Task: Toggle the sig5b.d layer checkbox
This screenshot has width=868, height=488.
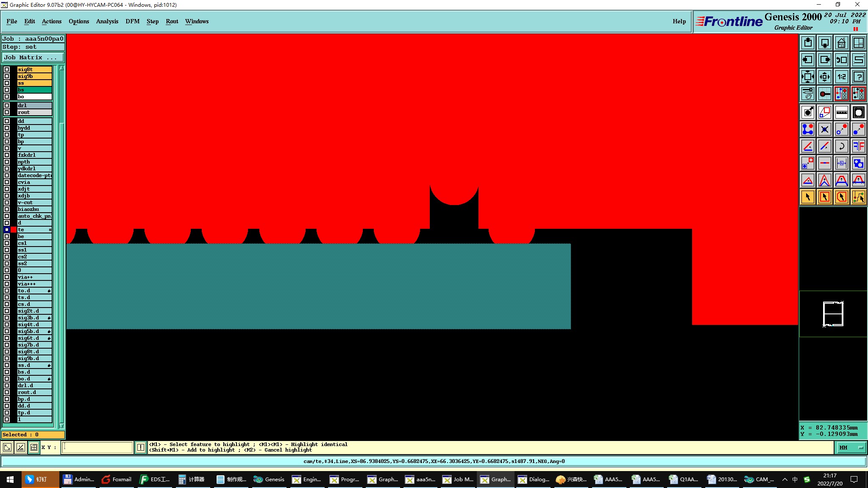Action: tap(7, 331)
